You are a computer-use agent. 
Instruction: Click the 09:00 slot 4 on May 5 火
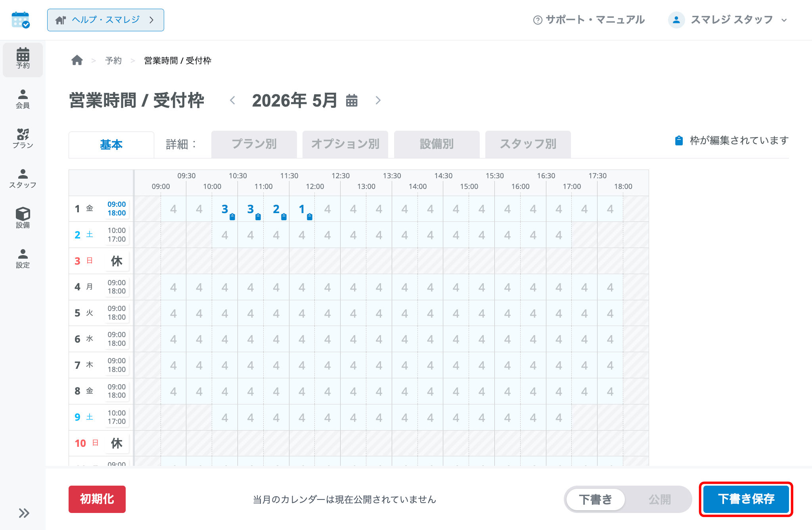174,313
